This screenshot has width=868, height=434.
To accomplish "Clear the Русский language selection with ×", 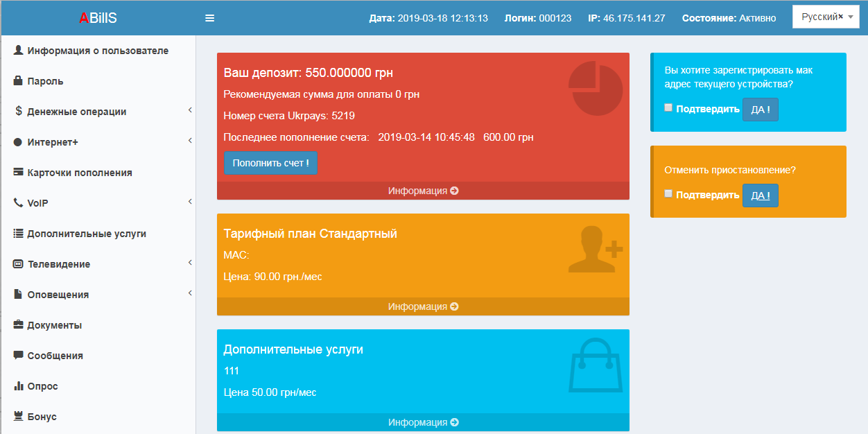I will click(840, 17).
